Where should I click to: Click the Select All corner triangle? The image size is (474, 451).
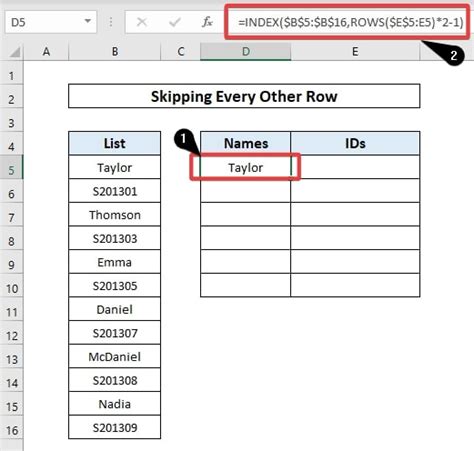click(x=14, y=52)
